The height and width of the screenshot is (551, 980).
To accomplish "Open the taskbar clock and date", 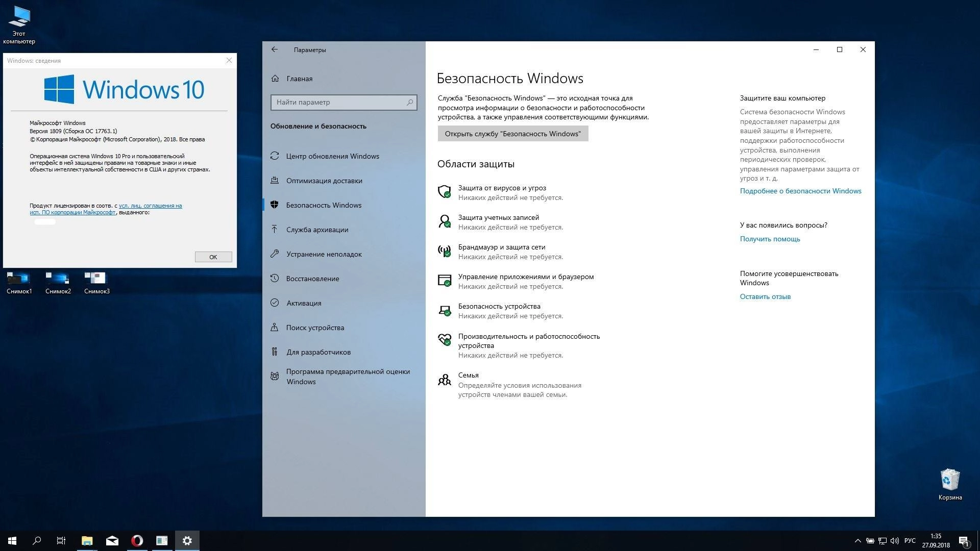I will pyautogui.click(x=936, y=541).
